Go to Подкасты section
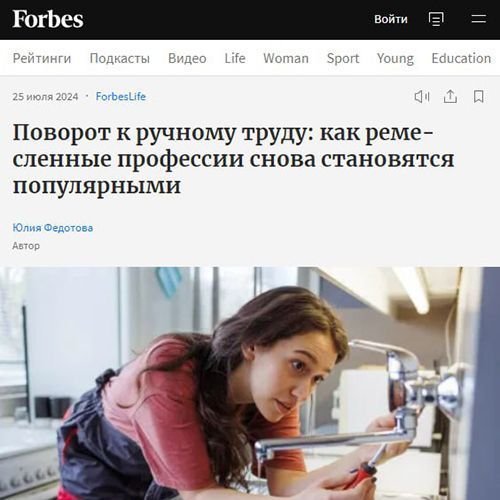The height and width of the screenshot is (500, 500). (x=120, y=58)
